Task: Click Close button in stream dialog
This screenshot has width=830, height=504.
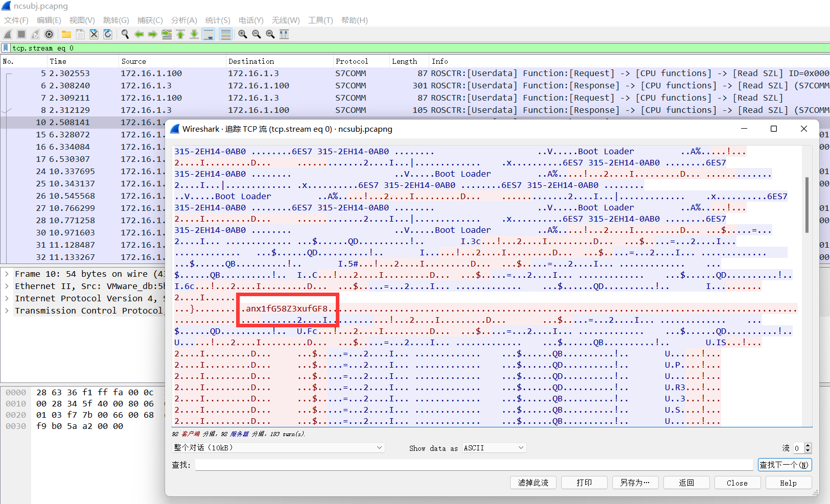Action: pyautogui.click(x=737, y=483)
